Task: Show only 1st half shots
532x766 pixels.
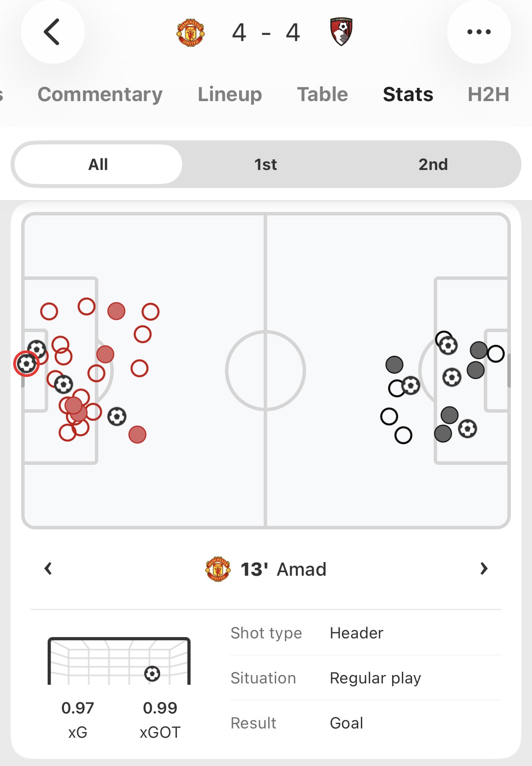Action: point(266,165)
